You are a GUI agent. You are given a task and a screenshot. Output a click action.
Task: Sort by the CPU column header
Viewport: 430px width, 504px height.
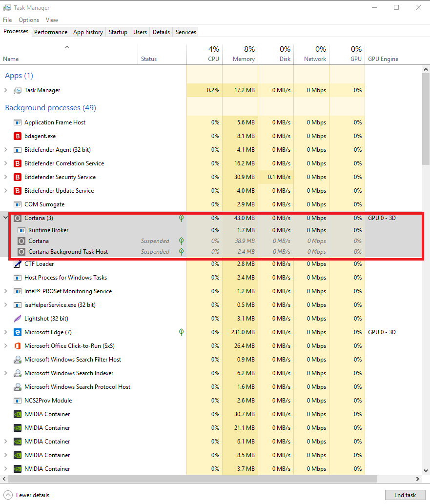205,54
